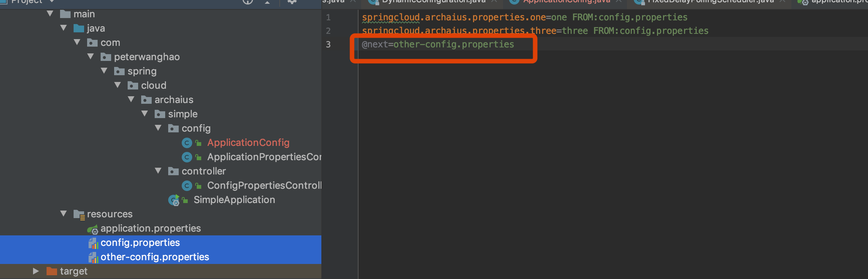Select the peterwanghao package
Viewport: 868px width, 279px height.
coord(147,57)
